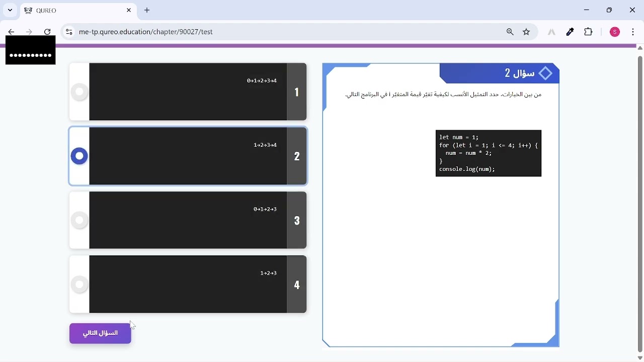This screenshot has width=644, height=362.
Task: Click option number 4 label
Action: [297, 285]
